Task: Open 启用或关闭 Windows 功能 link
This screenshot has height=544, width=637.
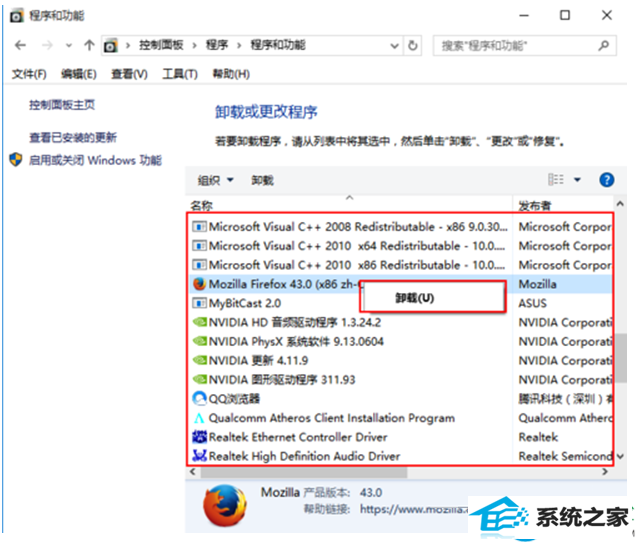Action: (95, 160)
